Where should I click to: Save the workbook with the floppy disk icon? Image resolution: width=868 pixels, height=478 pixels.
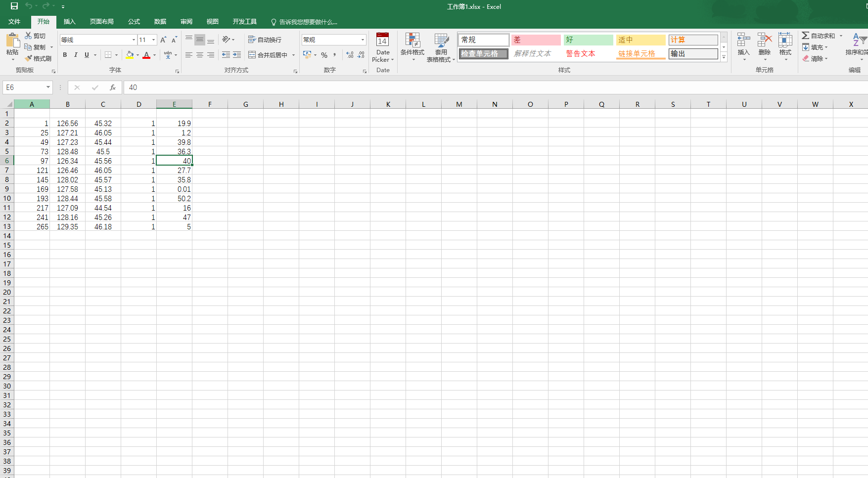(14, 6)
